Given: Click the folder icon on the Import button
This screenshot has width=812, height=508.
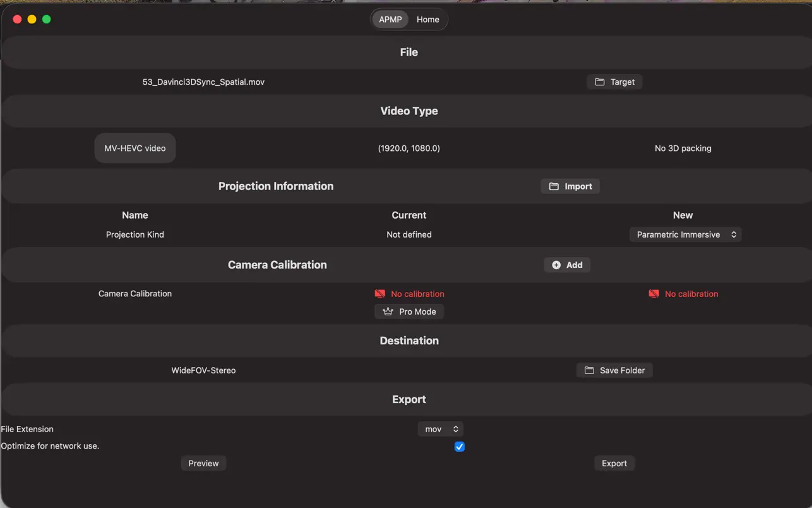Looking at the screenshot, I should click(x=554, y=186).
